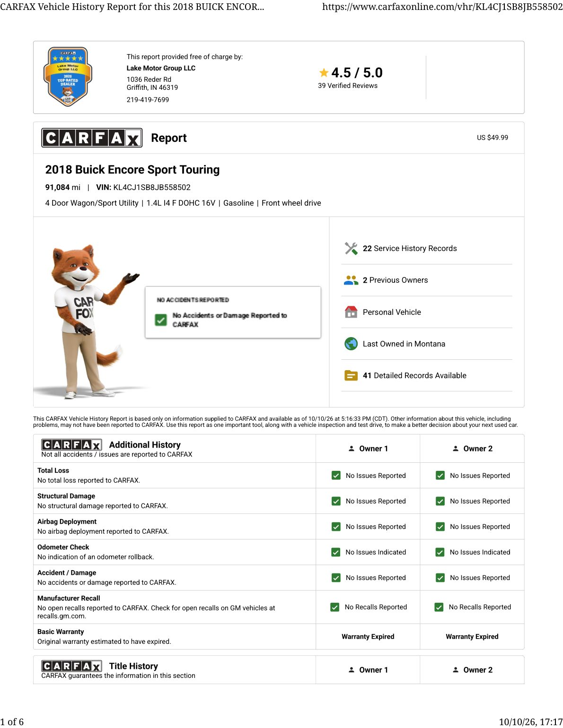
Task: Click the Personal Vehicle house icon
Action: (x=351, y=312)
